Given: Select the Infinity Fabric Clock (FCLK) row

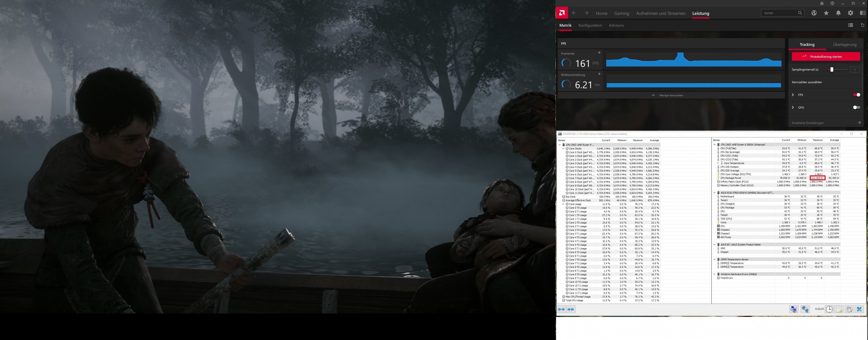Looking at the screenshot, I should click(776, 182).
